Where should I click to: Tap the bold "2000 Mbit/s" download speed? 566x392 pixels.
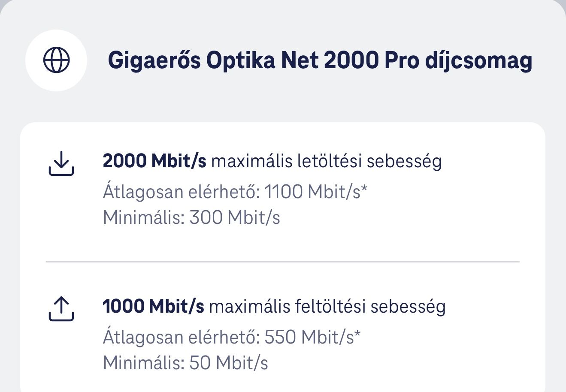(154, 161)
